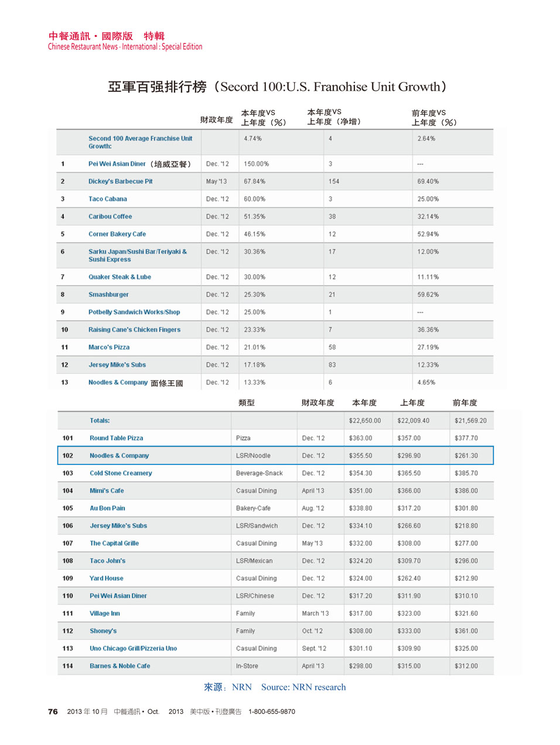
Task: Open the Pei Wei Asian Diner link in row 1
Action: (117, 164)
